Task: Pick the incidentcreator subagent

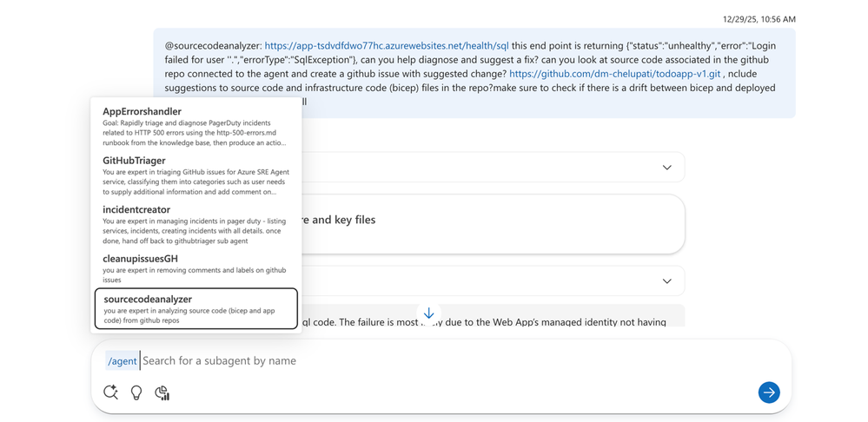Action: [195, 225]
